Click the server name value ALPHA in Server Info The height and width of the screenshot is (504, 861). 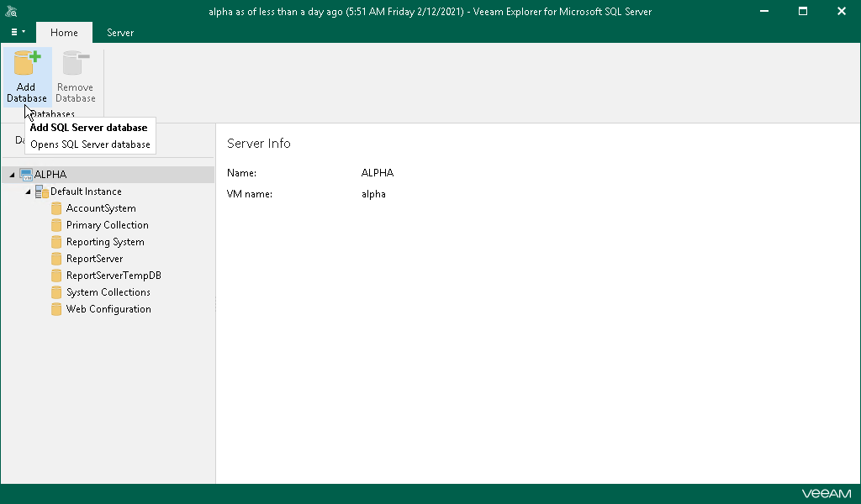(378, 173)
